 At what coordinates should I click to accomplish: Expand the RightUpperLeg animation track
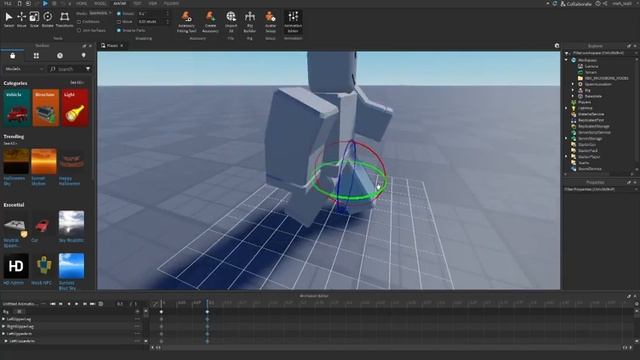coord(4,327)
